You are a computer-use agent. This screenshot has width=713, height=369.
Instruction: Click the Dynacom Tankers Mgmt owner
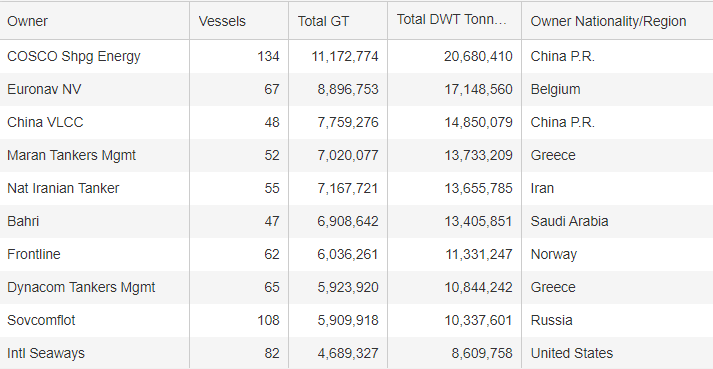81,288
